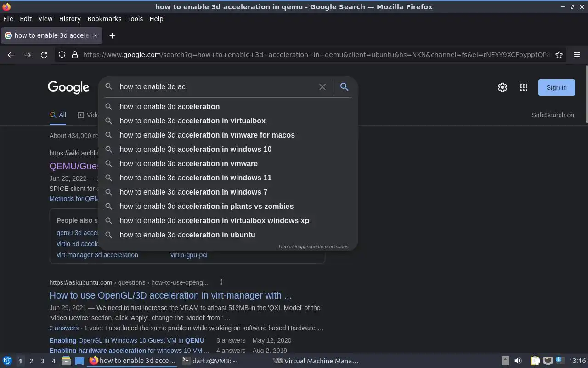
Task: Close the Google search browser tab
Action: click(95, 35)
